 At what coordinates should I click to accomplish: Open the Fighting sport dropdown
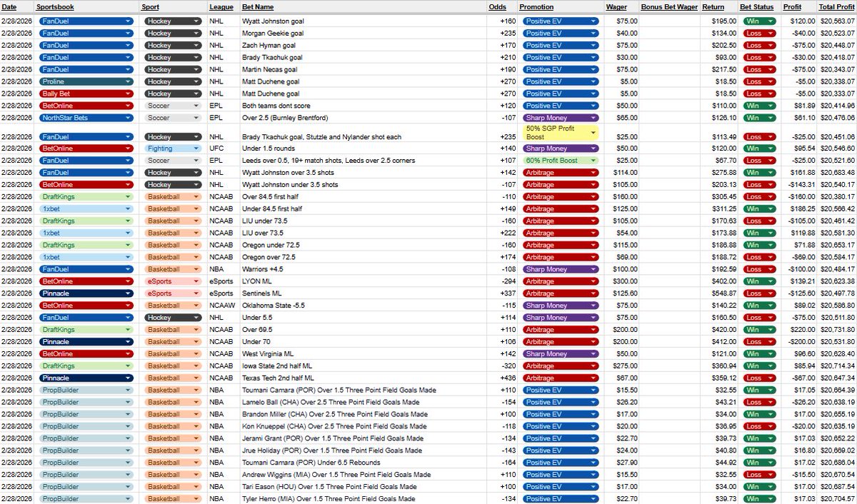[174, 148]
